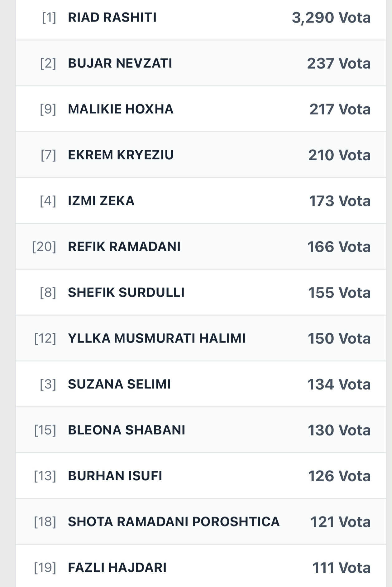Select ballot number [18] label
Screen dimensions: 392x587
[x=45, y=522]
